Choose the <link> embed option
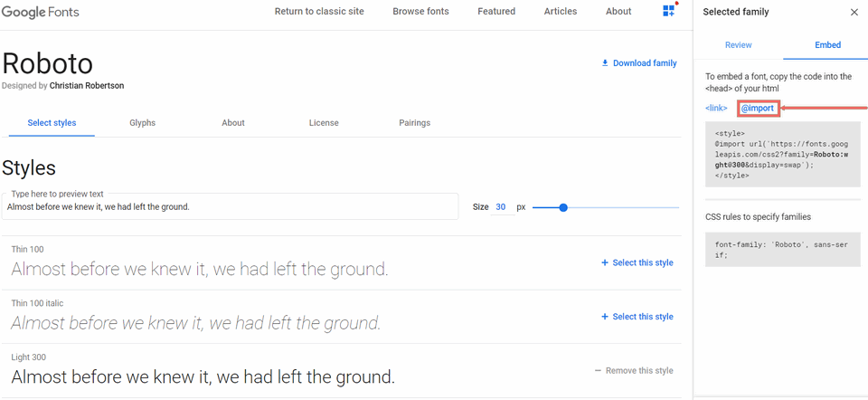 click(x=716, y=109)
